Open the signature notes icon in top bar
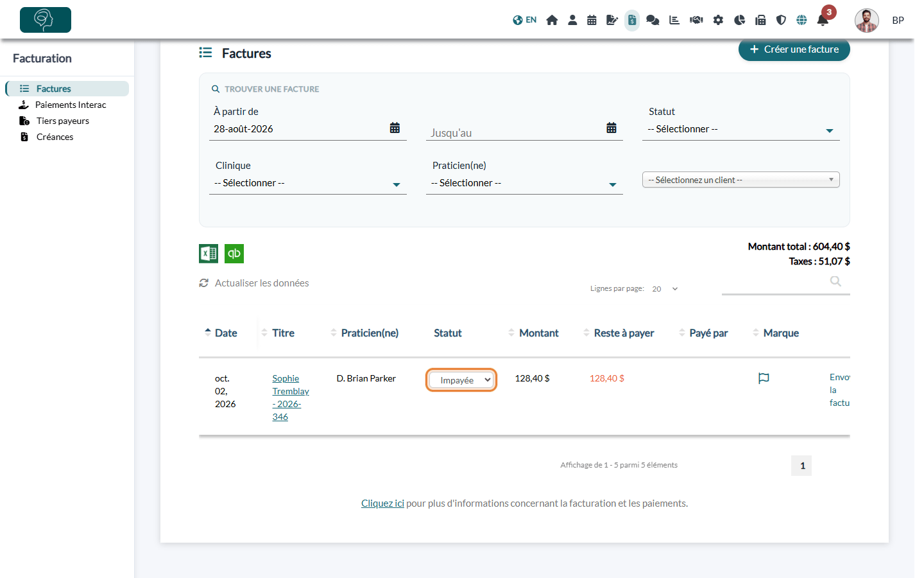The image size is (924, 578). pos(612,20)
